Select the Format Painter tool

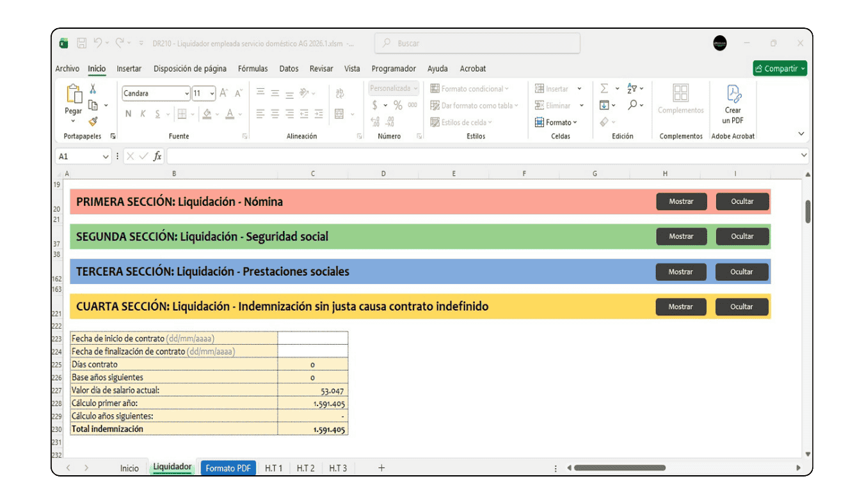tap(93, 122)
